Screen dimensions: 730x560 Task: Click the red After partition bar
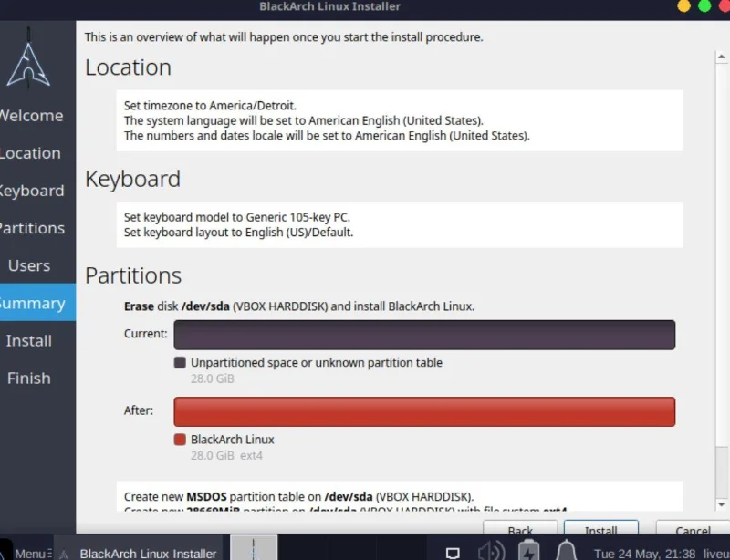tap(424, 411)
